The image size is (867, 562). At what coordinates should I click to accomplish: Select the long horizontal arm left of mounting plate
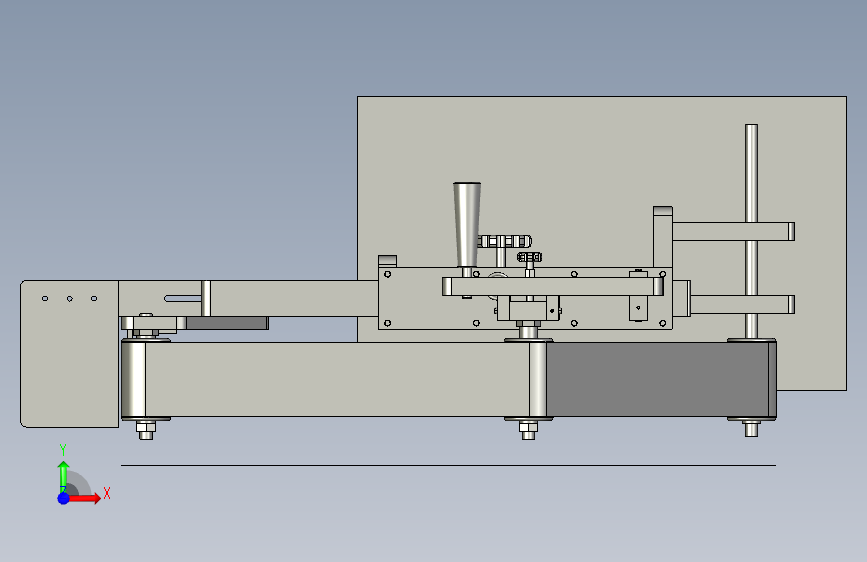(x=294, y=299)
